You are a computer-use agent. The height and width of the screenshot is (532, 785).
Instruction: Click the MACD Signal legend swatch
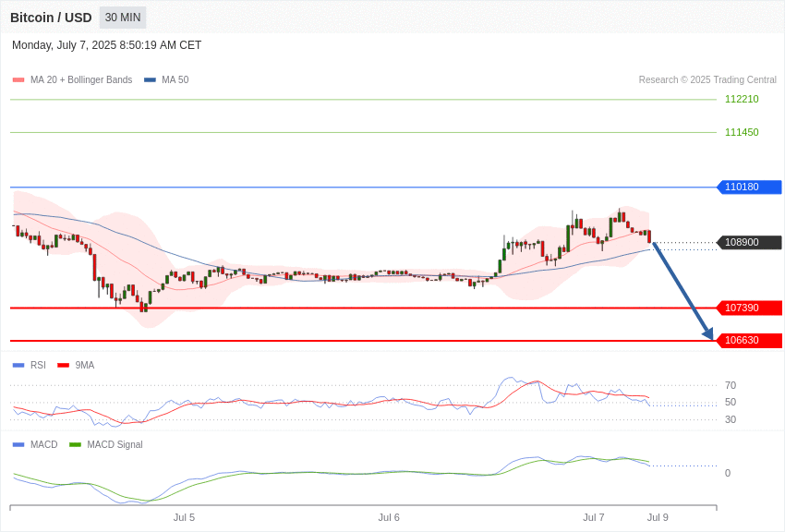coord(75,444)
